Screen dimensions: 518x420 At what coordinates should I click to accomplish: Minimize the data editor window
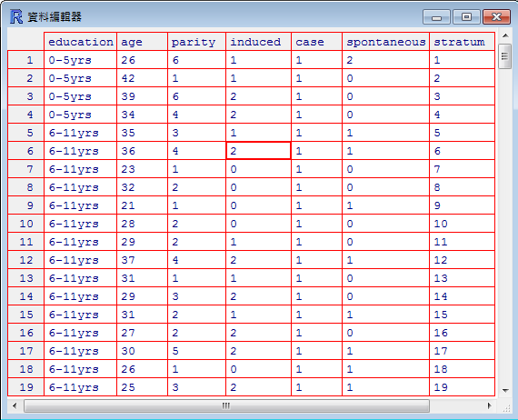pyautogui.click(x=436, y=17)
